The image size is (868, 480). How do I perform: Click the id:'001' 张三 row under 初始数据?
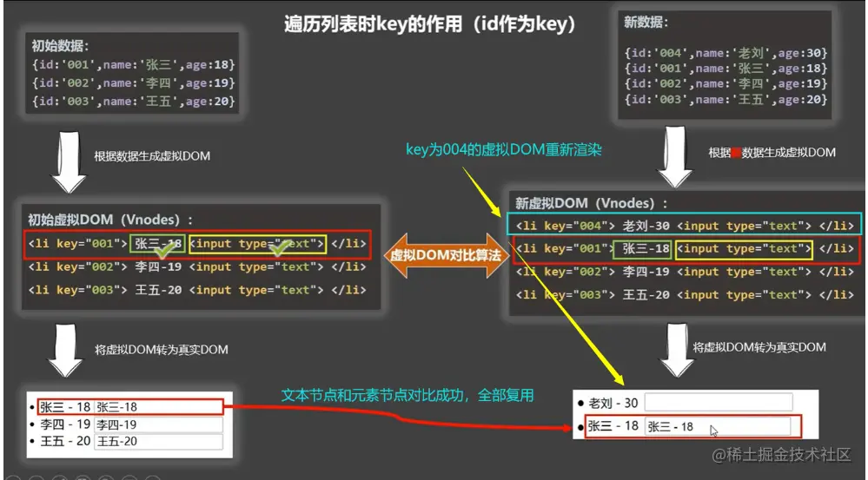[x=134, y=65]
